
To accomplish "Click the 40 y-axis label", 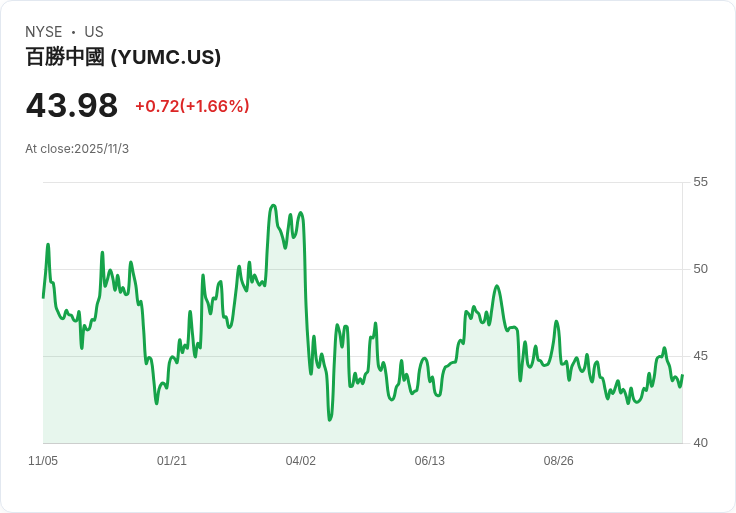I will pos(700,443).
